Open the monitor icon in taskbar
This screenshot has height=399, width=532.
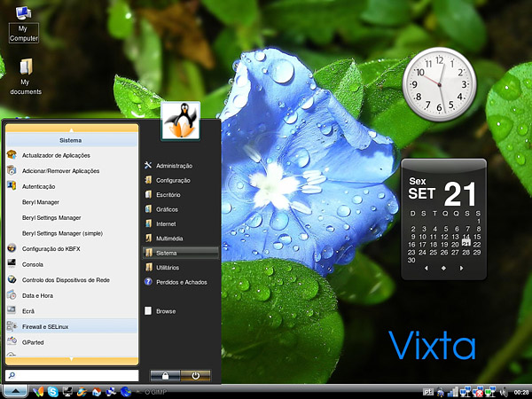click(x=67, y=392)
